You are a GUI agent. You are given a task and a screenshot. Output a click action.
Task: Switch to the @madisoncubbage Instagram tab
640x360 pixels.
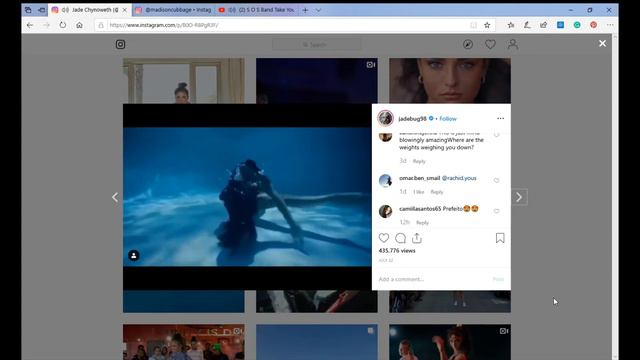click(x=173, y=10)
